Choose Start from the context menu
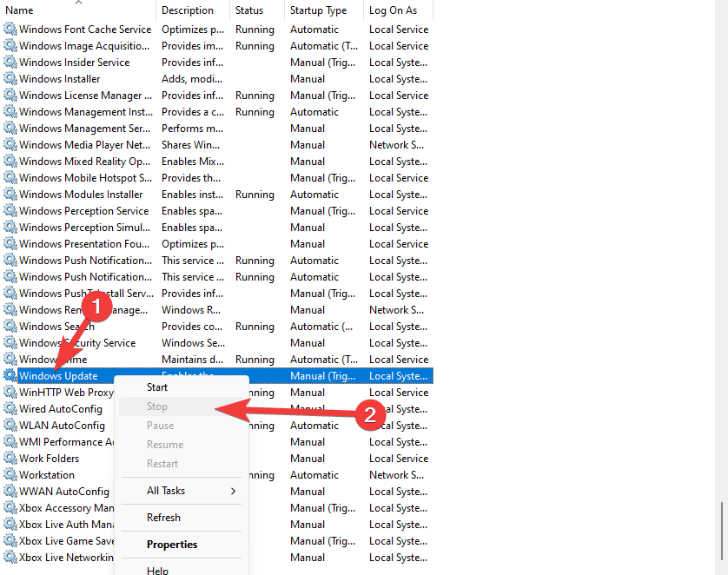 pyautogui.click(x=157, y=387)
